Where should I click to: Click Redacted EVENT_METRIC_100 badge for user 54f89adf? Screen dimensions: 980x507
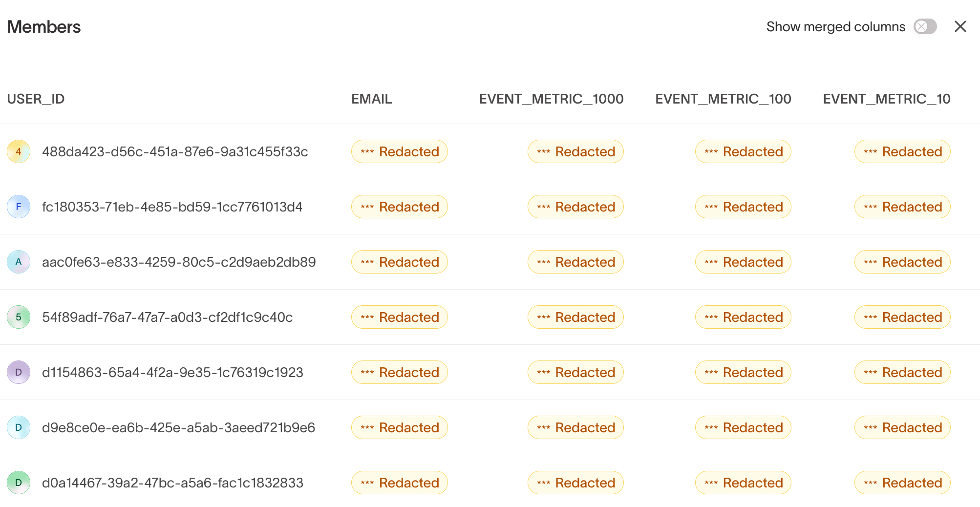click(743, 317)
